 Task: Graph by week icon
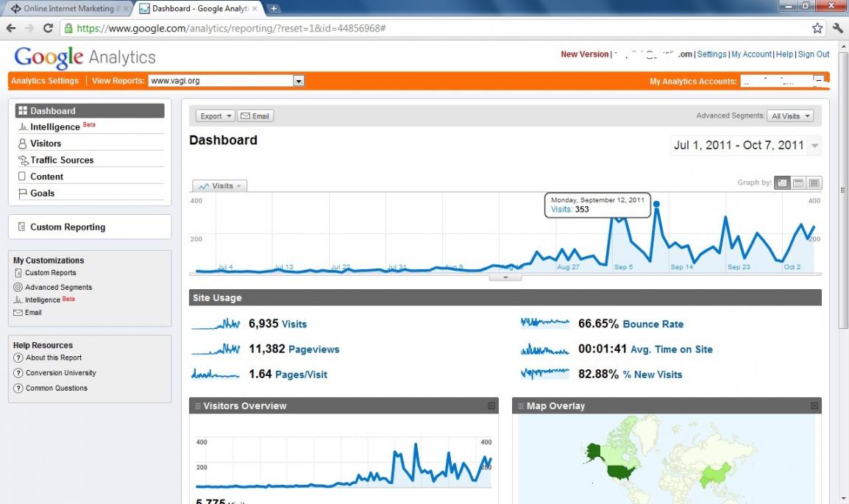click(798, 183)
